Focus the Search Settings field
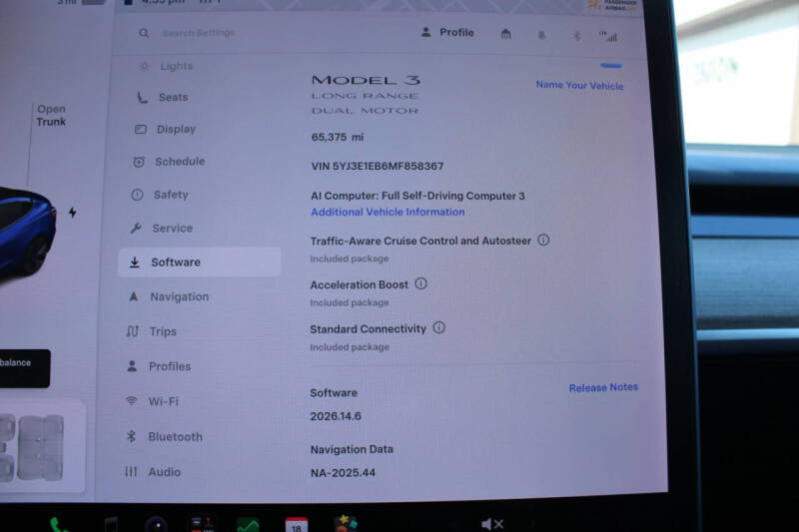Screen dimensions: 799x532 pos(198,33)
